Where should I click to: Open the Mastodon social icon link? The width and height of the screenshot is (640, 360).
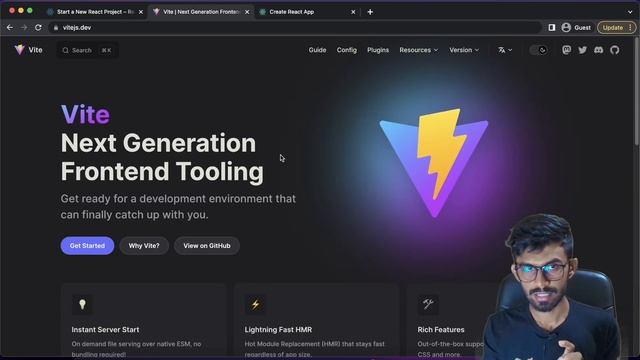566,50
